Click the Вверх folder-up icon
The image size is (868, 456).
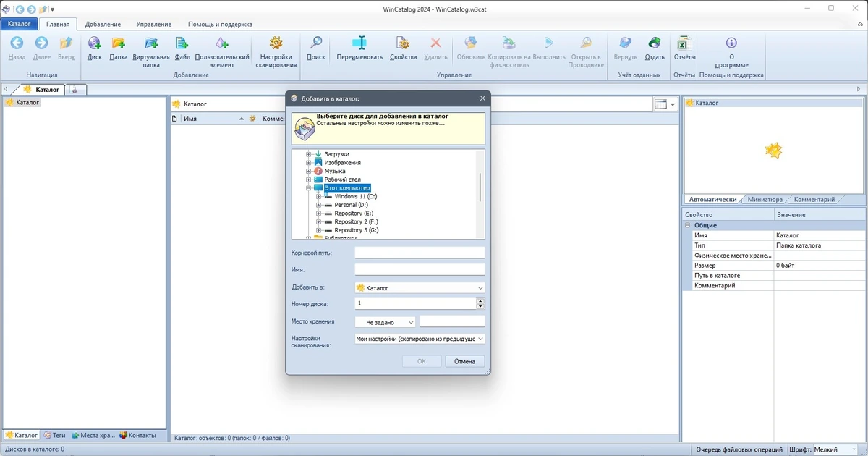click(x=66, y=48)
